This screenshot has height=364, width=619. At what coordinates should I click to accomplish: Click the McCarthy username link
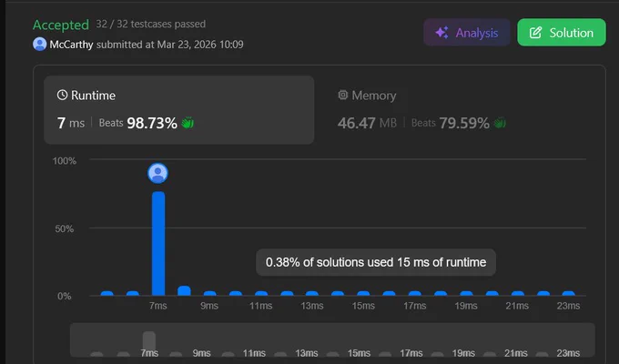71,45
